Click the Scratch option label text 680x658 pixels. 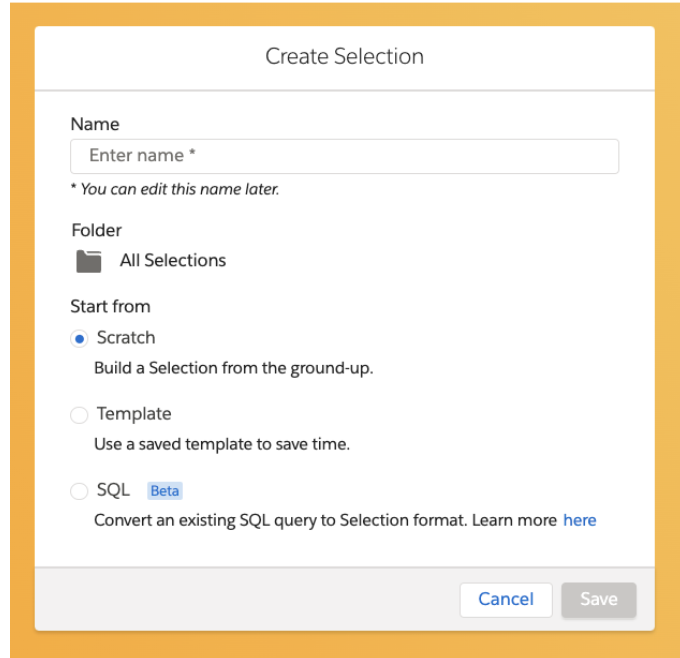126,337
